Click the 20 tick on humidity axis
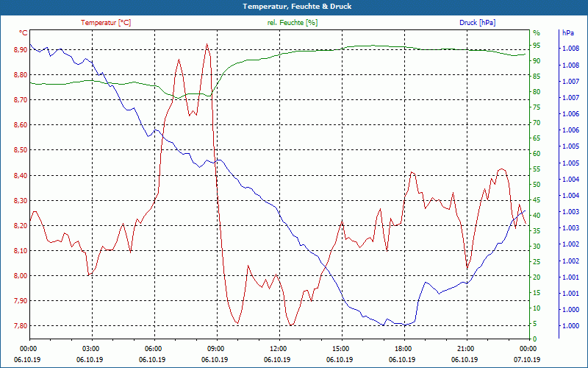This screenshot has width=588, height=368. click(537, 277)
